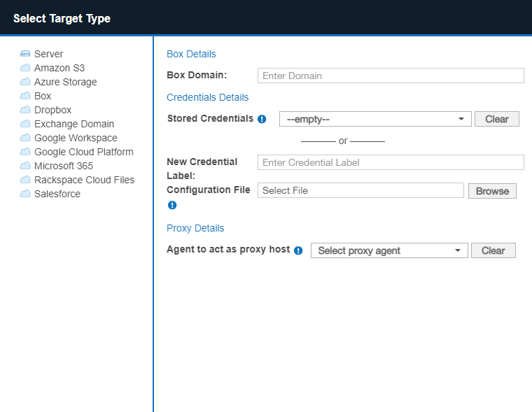Choose Google Cloud Platform target
Viewport: 532px width, 412px height.
pos(83,152)
